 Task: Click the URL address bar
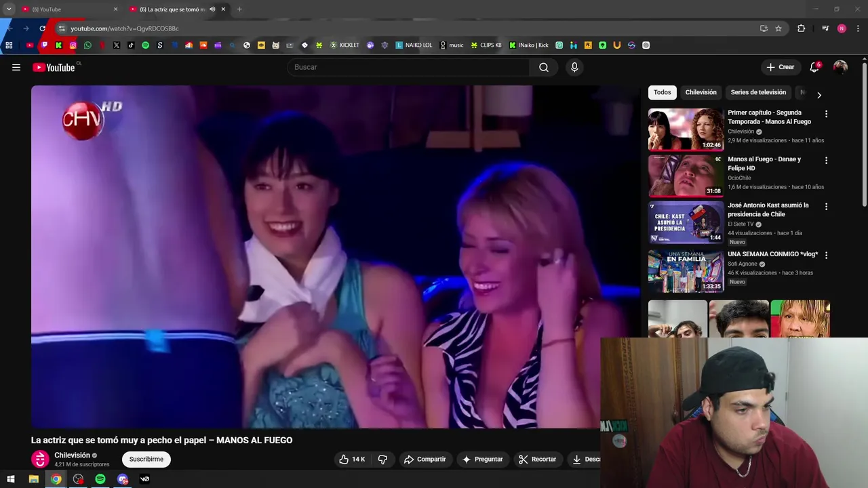[x=407, y=28]
